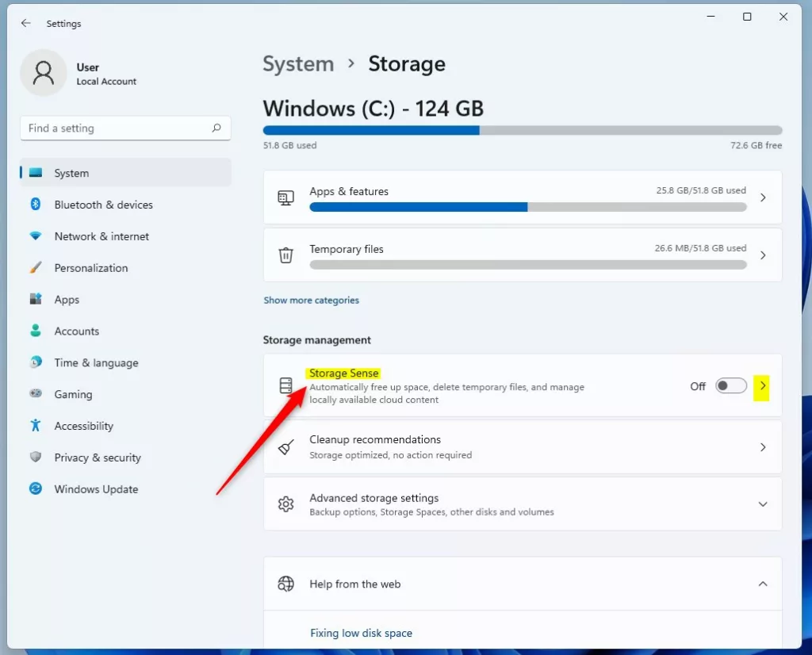Click the Storage Sense title

(x=344, y=373)
